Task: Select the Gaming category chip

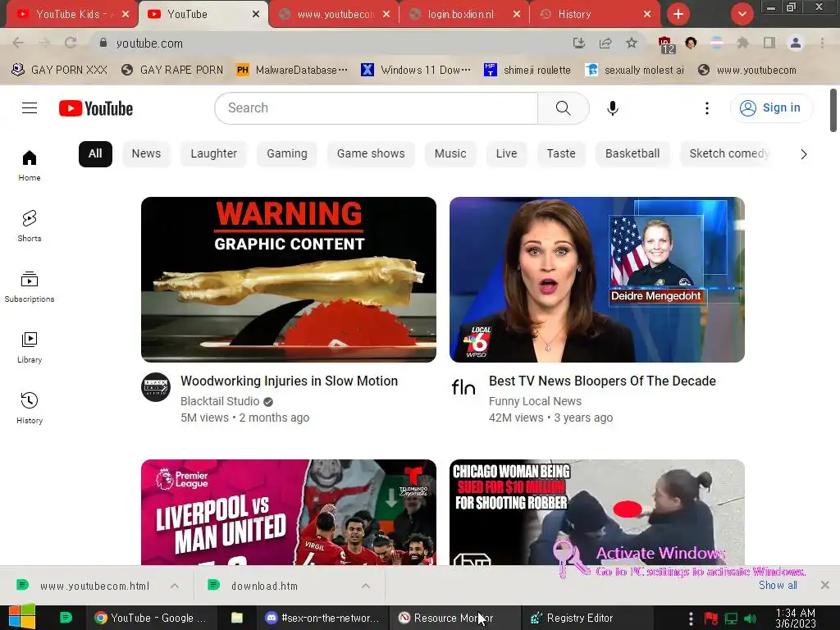Action: 287,153
